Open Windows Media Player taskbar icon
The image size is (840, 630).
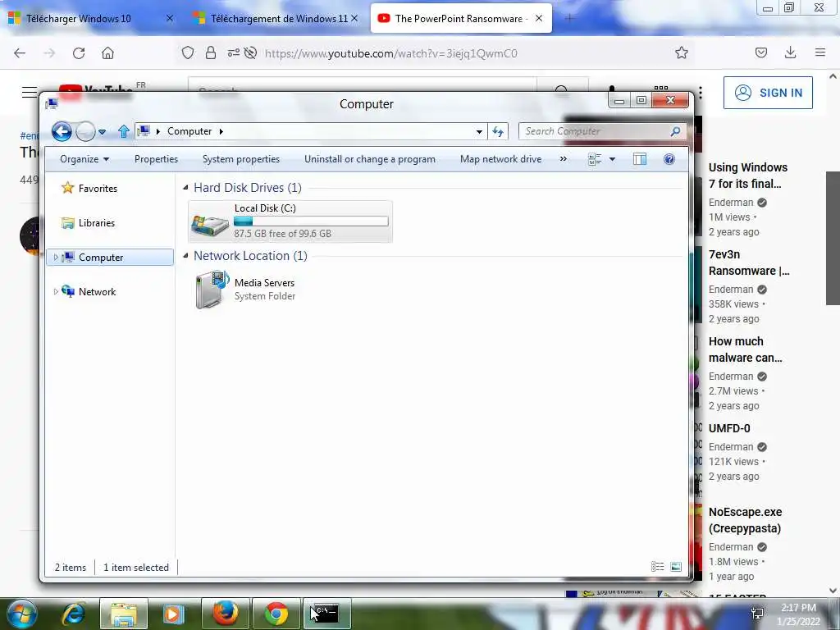(x=174, y=614)
